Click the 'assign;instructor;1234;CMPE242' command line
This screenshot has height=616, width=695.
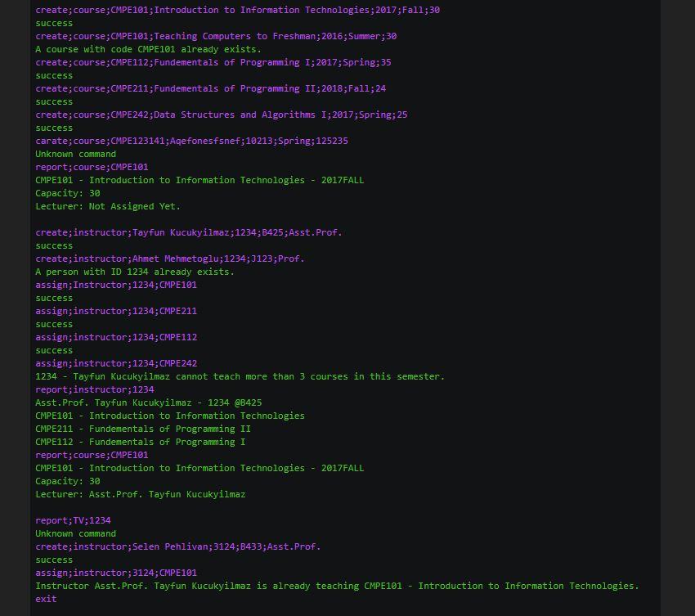click(x=116, y=363)
